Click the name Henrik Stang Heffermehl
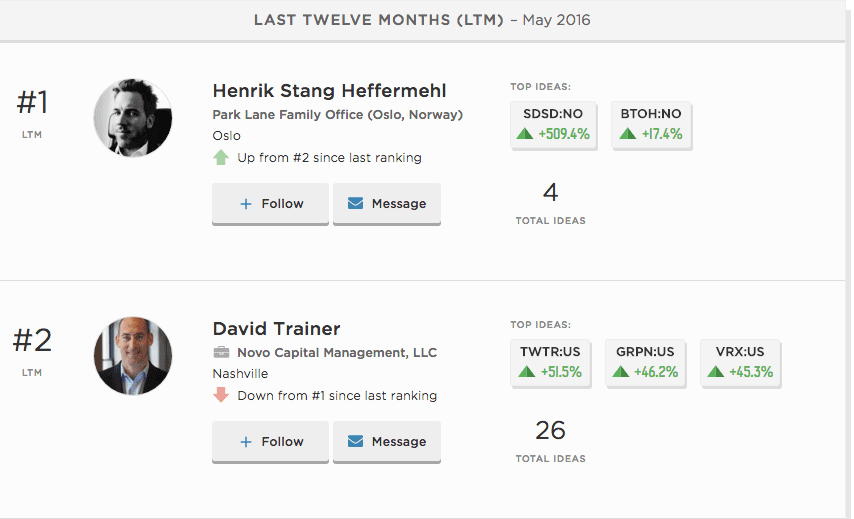Viewport: 854px width, 519px height. [x=330, y=90]
